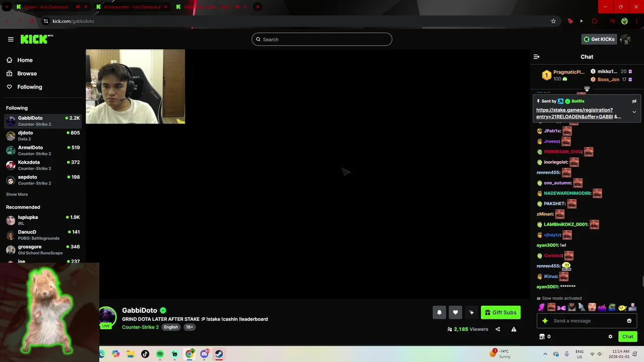Click the English language tag

[x=171, y=327]
